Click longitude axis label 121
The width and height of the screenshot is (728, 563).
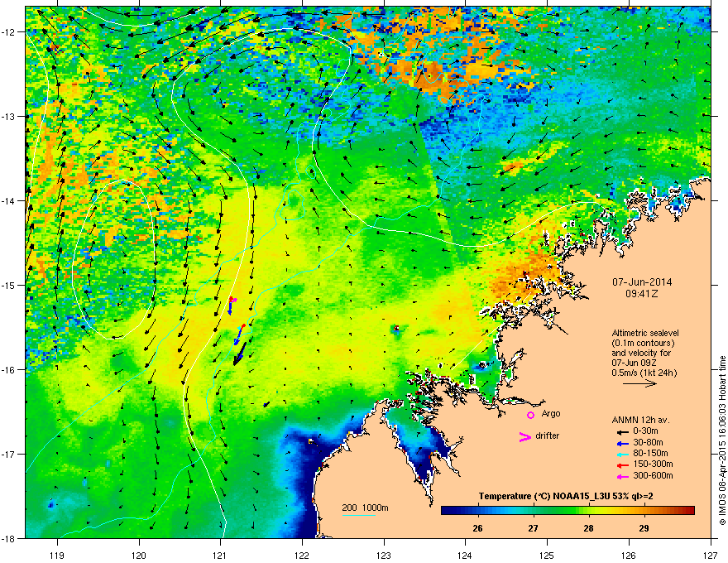pyautogui.click(x=220, y=555)
